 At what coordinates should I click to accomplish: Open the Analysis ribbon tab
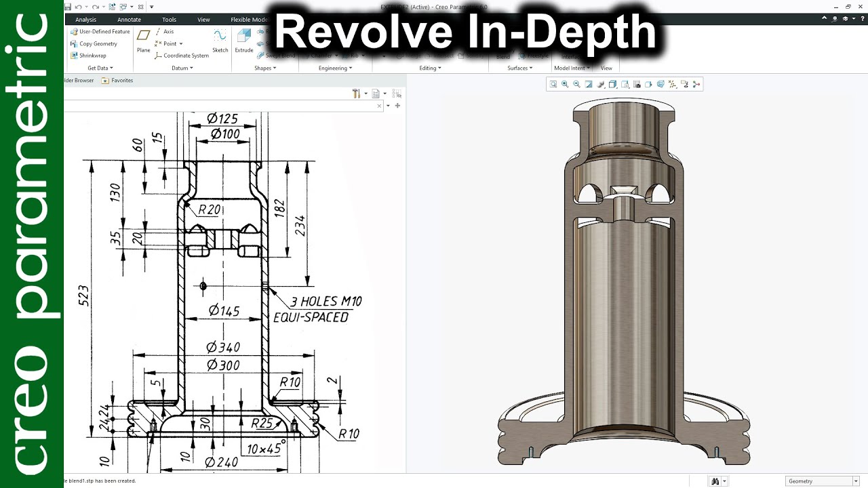point(86,20)
